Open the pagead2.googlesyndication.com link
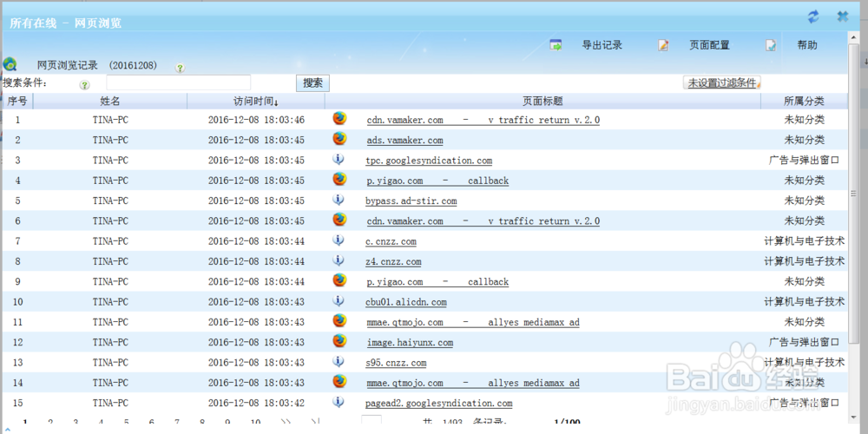Image resolution: width=868 pixels, height=434 pixels. point(439,404)
